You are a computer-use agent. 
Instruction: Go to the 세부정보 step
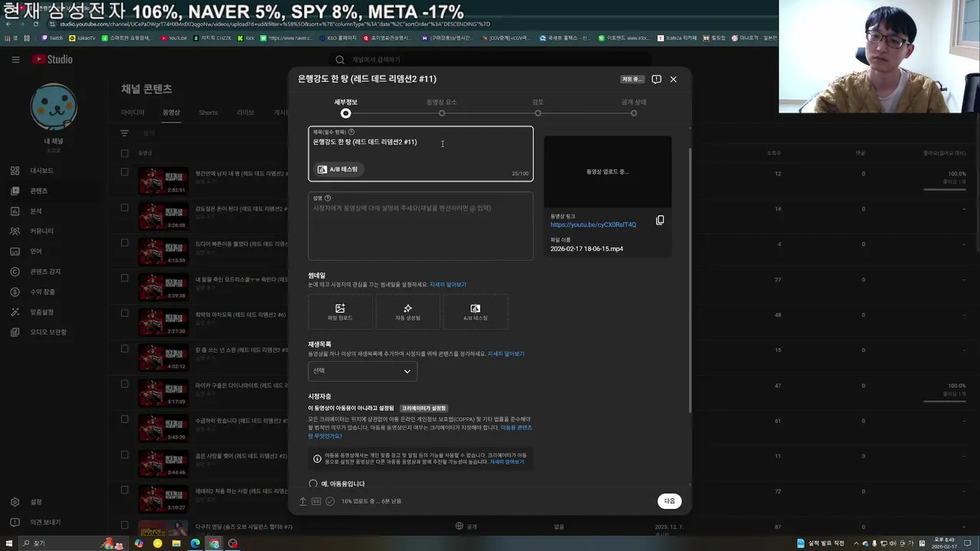[x=346, y=109]
